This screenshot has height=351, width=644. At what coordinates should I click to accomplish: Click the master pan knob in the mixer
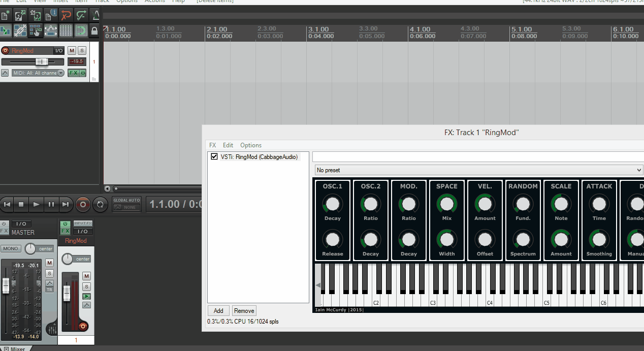30,248
